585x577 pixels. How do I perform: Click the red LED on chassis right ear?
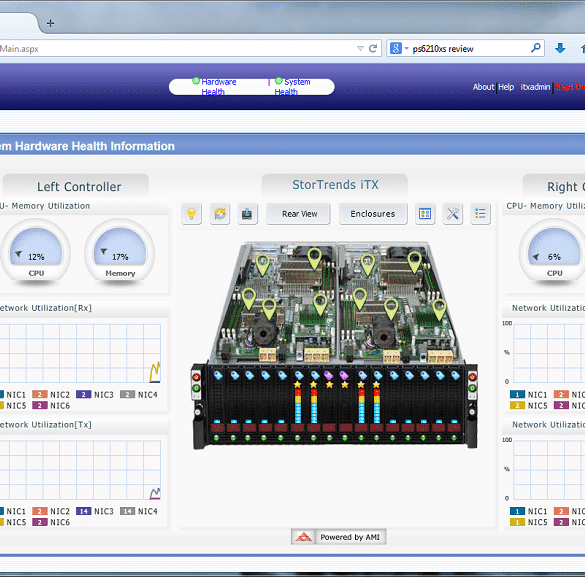472,377
